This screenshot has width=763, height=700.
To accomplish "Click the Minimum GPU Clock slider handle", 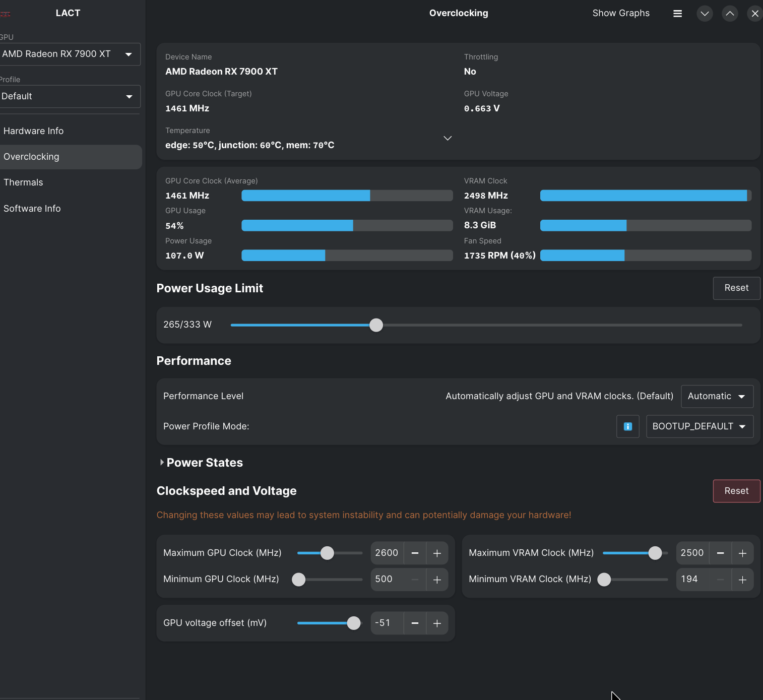I will point(299,580).
